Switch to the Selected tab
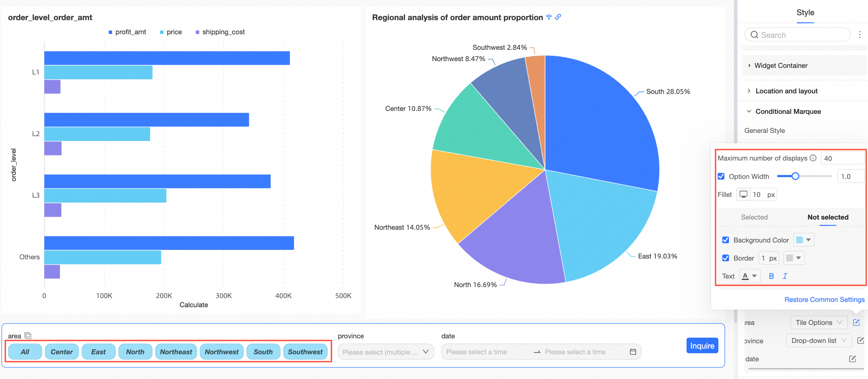Image resolution: width=868 pixels, height=379 pixels. pyautogui.click(x=754, y=217)
